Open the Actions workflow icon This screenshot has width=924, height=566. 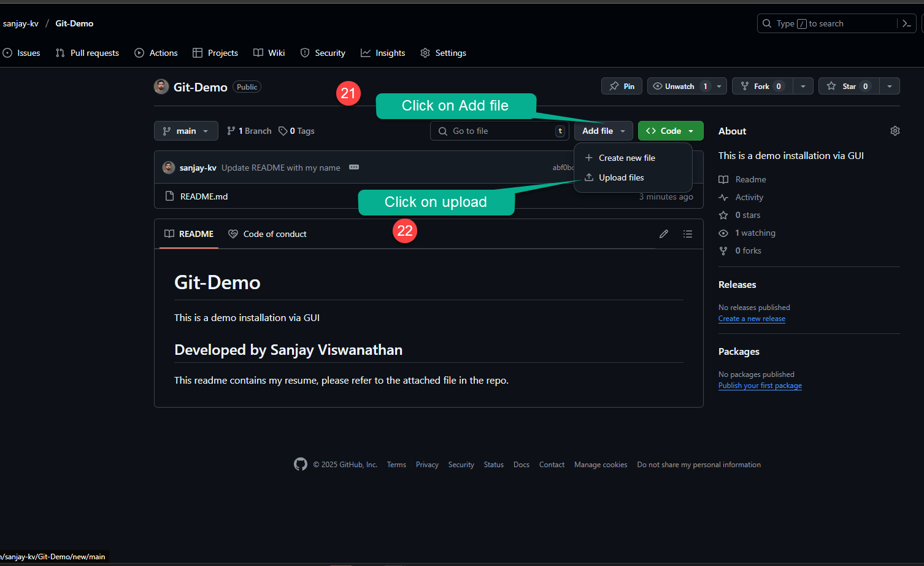tap(138, 53)
